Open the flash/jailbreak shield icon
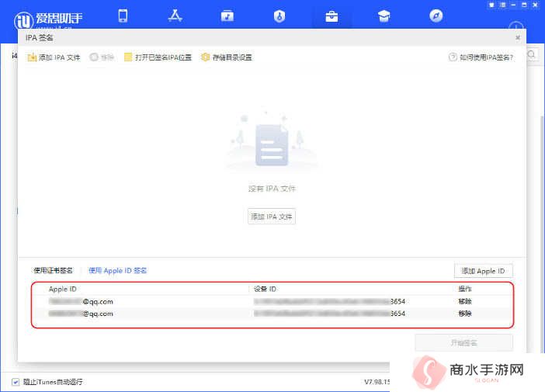The image size is (545, 392). point(279,16)
